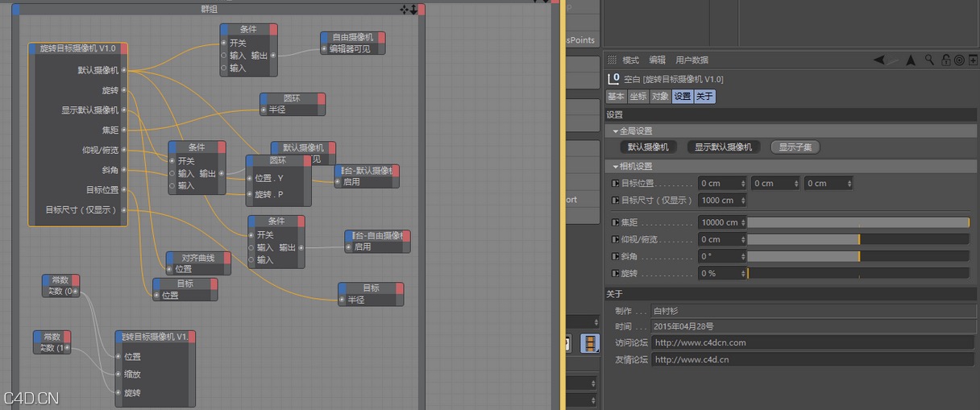Open the 编辑 menu
The width and height of the screenshot is (980, 410).
coord(658,60)
